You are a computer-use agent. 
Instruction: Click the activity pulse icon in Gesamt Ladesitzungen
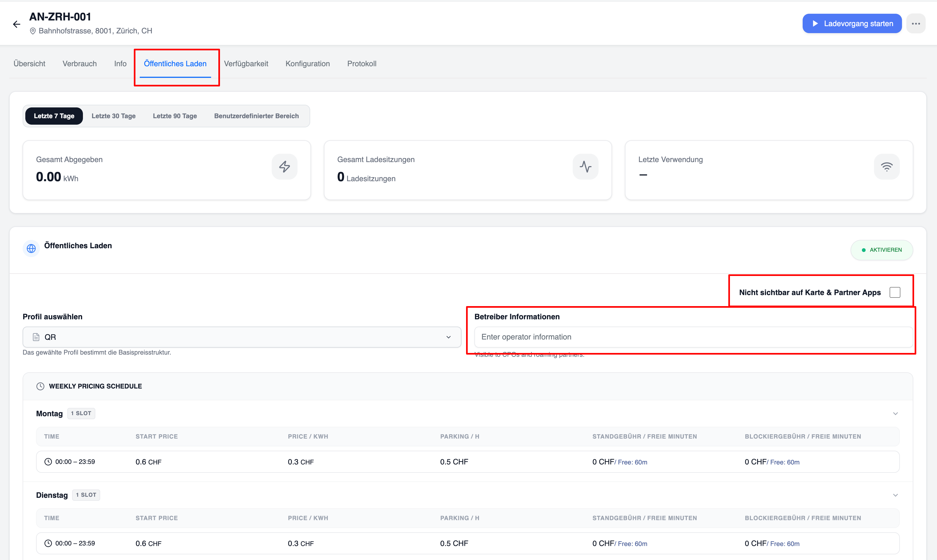pyautogui.click(x=586, y=166)
